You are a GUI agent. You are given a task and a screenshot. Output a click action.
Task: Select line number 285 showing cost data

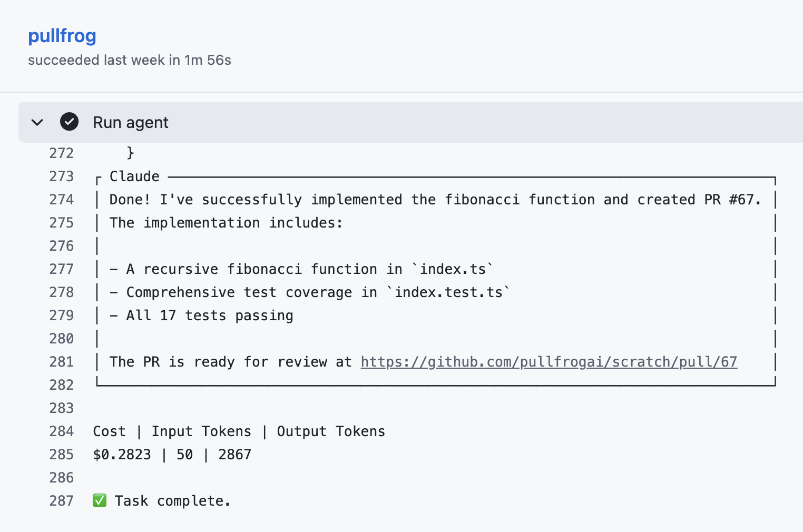(61, 454)
